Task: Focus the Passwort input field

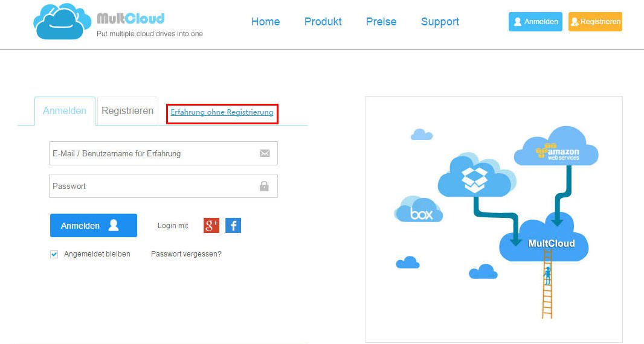Action: [163, 186]
